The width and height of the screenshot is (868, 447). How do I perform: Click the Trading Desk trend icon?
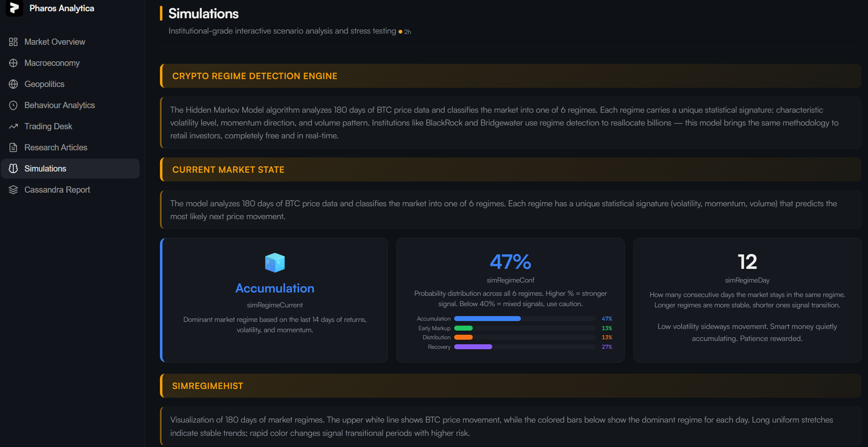tap(13, 126)
